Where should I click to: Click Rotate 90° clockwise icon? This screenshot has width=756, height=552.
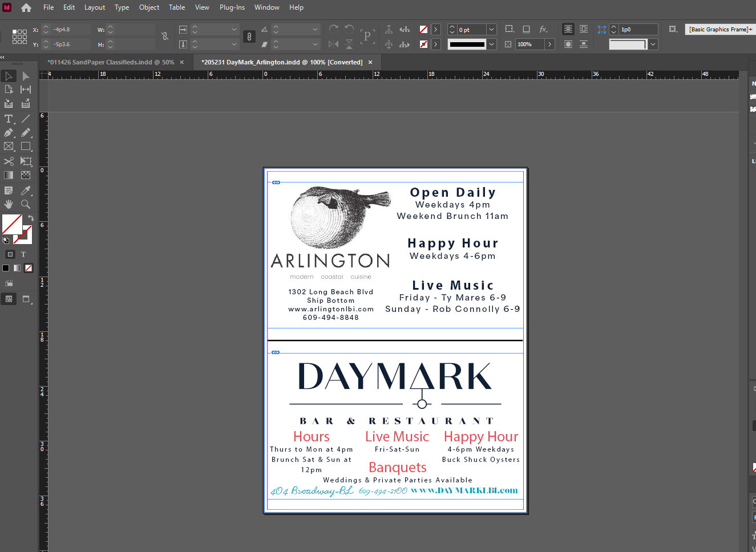334,29
